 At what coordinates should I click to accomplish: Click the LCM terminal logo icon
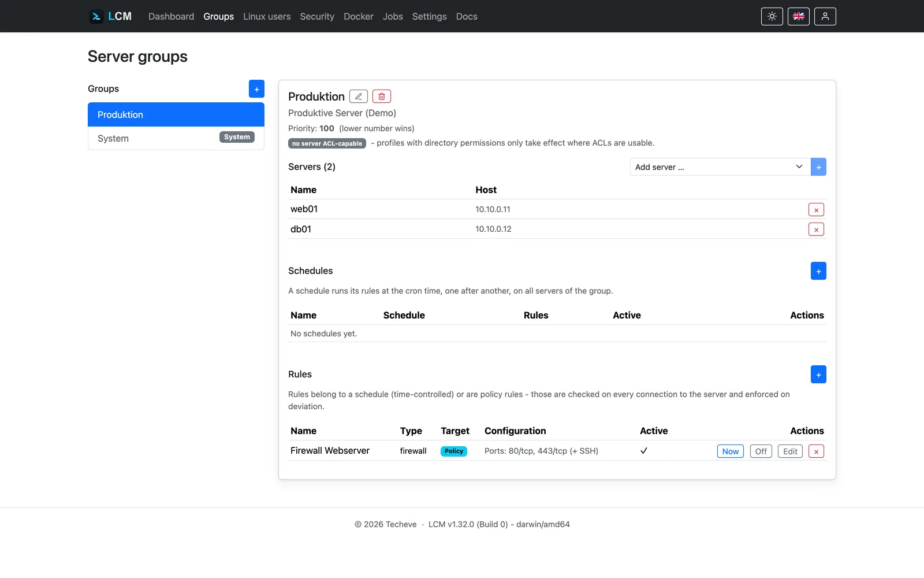tap(96, 16)
